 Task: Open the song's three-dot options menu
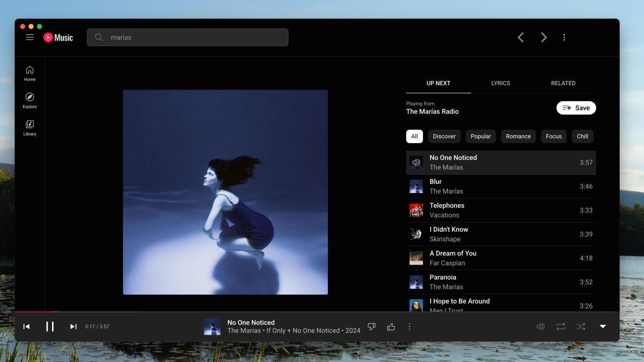(x=409, y=327)
